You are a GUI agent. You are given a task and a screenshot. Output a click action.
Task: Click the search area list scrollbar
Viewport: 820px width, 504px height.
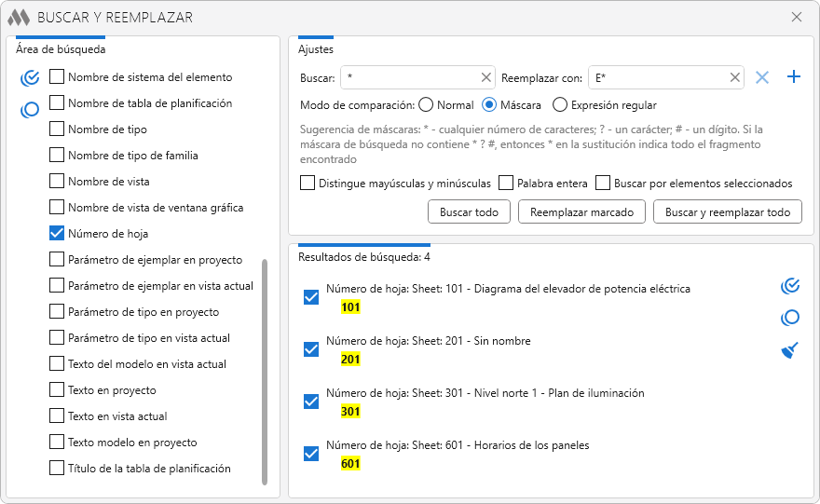[x=265, y=373]
